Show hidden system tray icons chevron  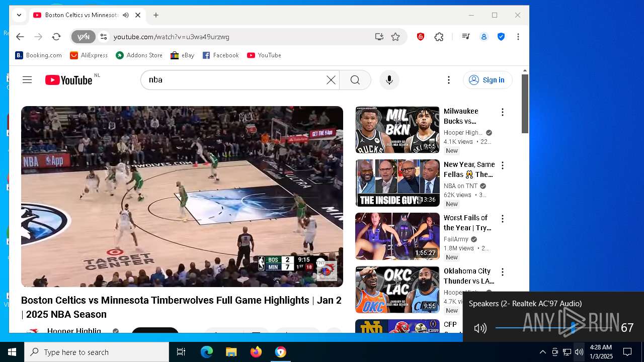tap(542, 352)
